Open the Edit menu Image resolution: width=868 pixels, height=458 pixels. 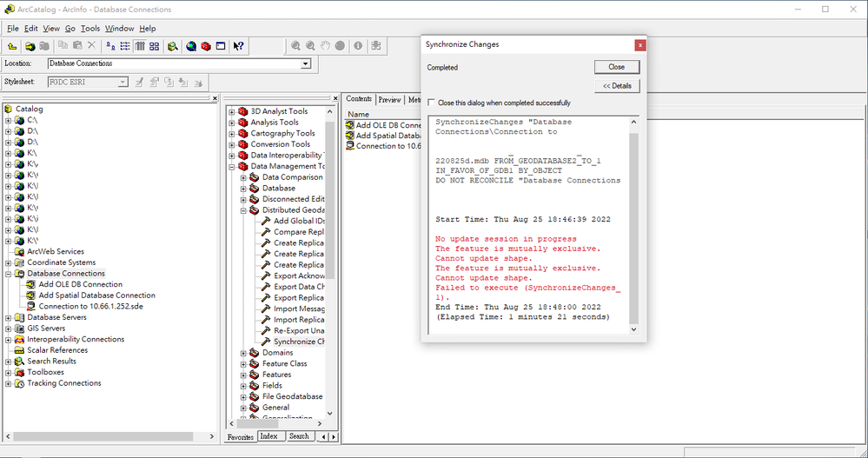pos(31,28)
